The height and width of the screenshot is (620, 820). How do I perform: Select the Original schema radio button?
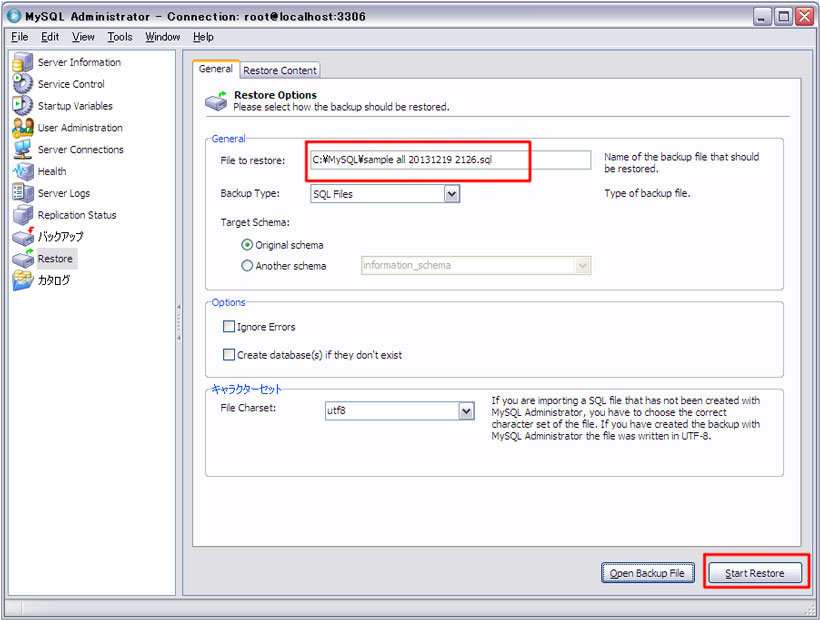(247, 245)
